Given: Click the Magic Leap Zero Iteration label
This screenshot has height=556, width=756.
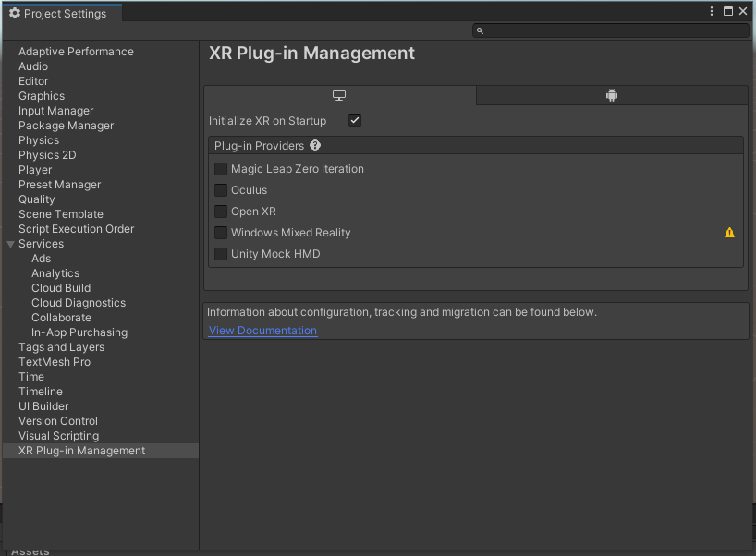Looking at the screenshot, I should coord(298,169).
